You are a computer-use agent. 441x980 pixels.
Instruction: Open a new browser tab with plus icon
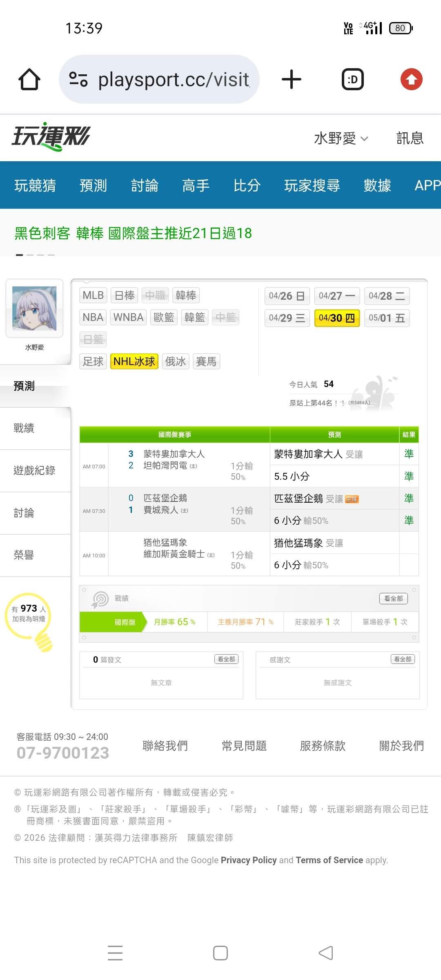(x=291, y=79)
